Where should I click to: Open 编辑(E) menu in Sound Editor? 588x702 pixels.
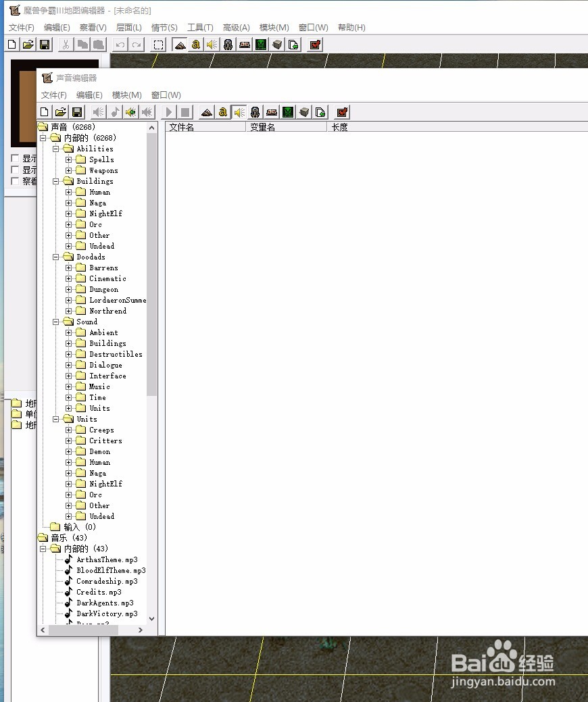click(x=89, y=95)
